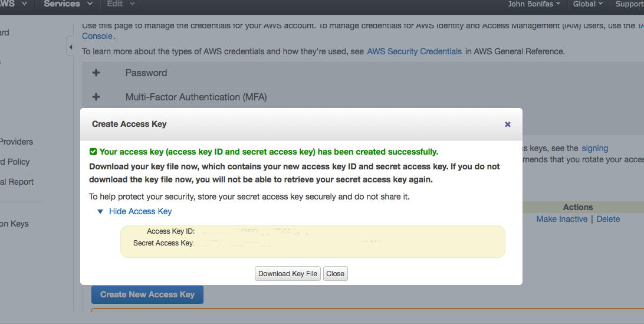Open the Edit dropdown menu

click(x=120, y=4)
